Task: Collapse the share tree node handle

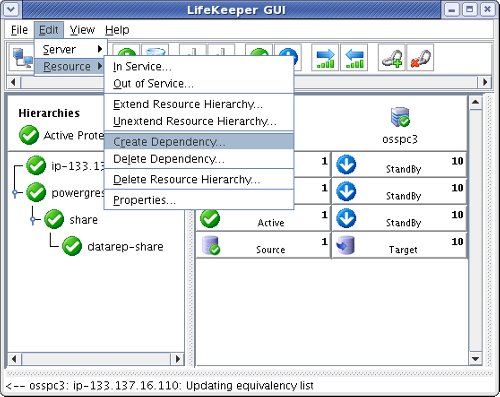Action: pyautogui.click(x=33, y=219)
